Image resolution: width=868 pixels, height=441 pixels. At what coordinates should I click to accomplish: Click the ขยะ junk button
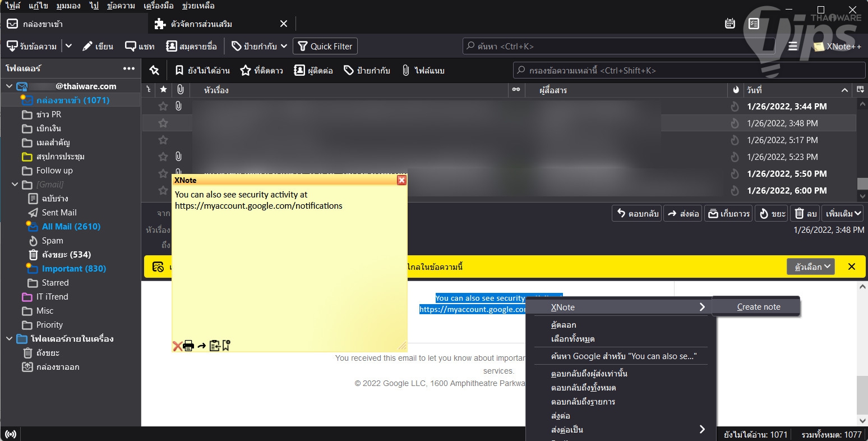click(x=772, y=213)
